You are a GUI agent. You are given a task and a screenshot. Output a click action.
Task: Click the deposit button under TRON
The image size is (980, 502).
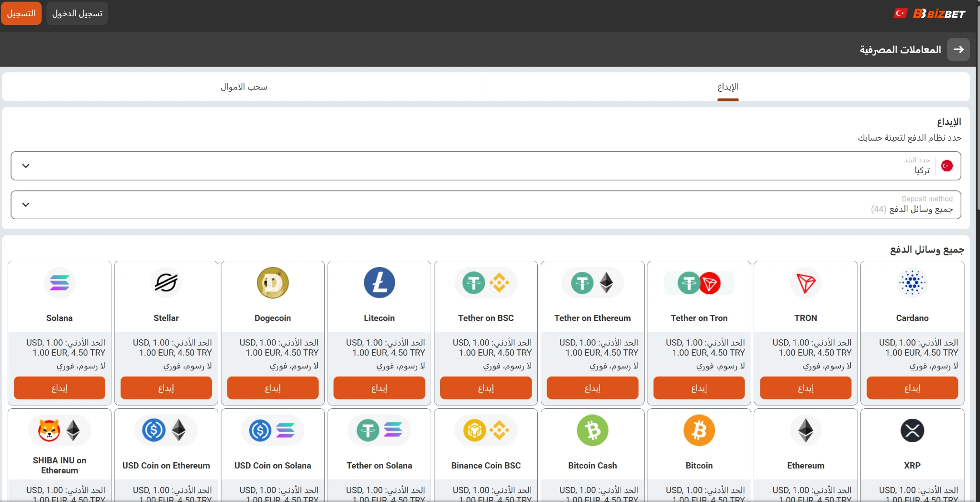point(806,388)
